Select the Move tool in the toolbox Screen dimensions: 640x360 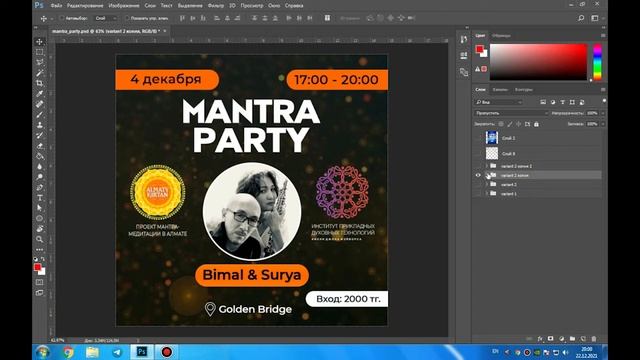click(40, 42)
